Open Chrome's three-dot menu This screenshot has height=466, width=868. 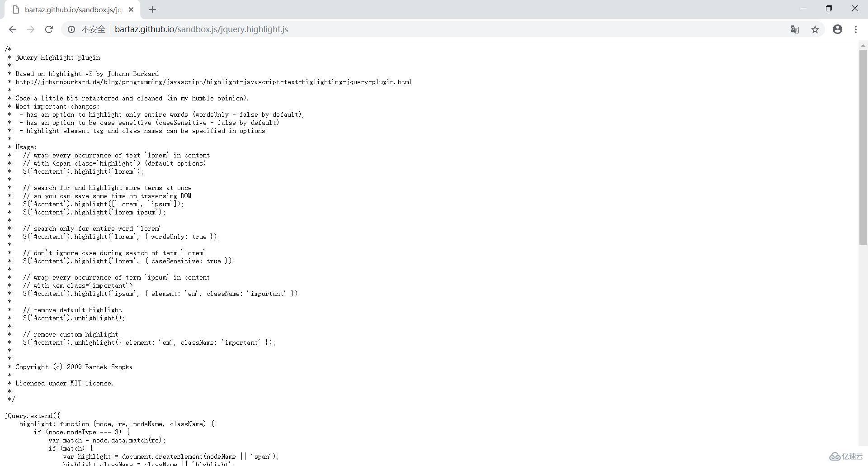pyautogui.click(x=856, y=29)
